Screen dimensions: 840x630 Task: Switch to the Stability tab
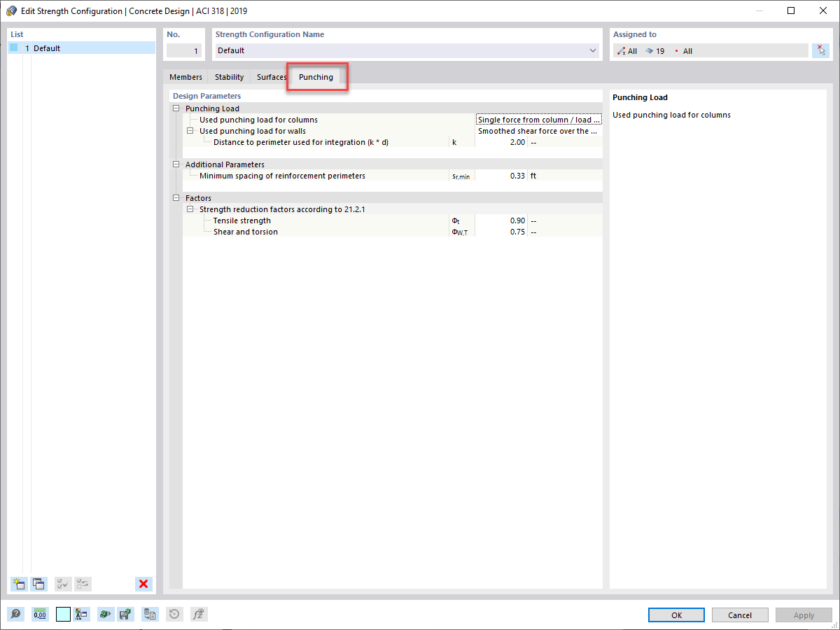[230, 77]
